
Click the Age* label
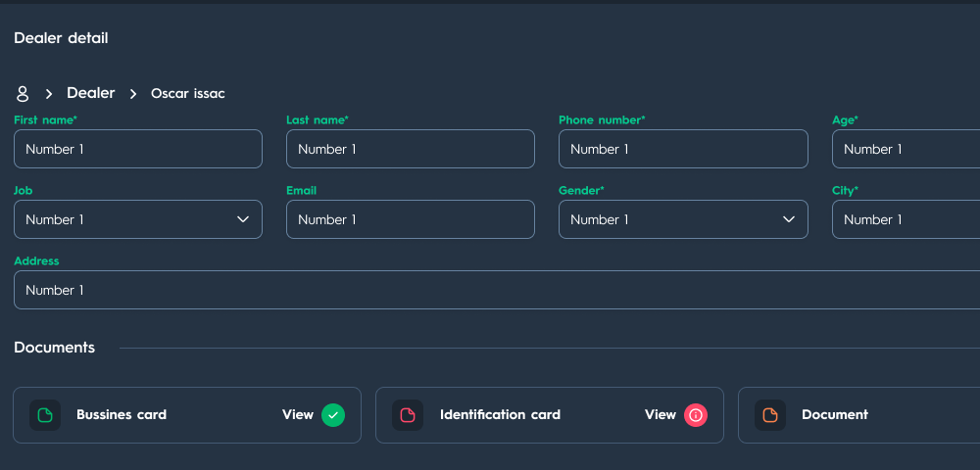845,119
